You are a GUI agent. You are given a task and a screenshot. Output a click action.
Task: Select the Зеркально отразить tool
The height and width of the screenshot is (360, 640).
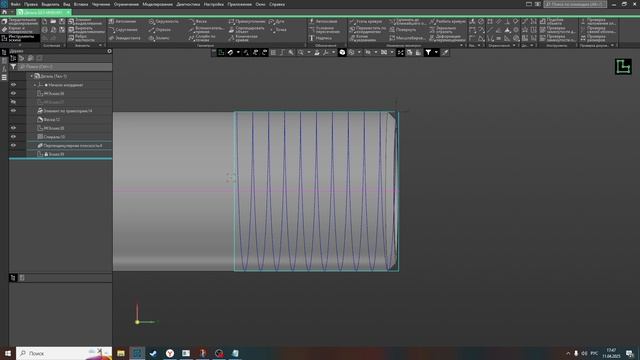(x=443, y=30)
